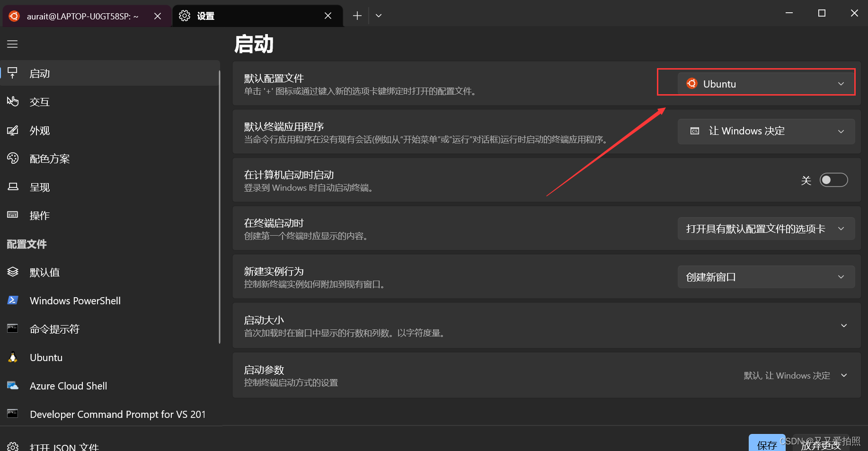Open the hamburger navigation menu
The height and width of the screenshot is (451, 868).
pyautogui.click(x=12, y=44)
